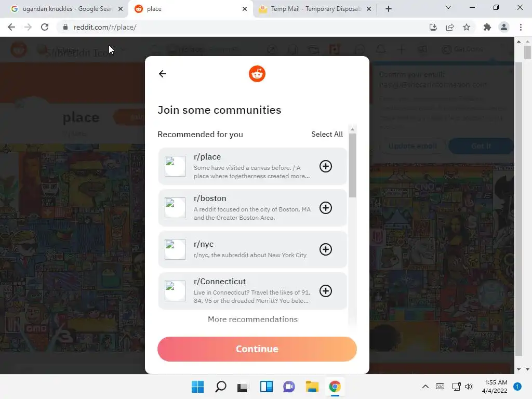Viewport: 532px width, 399px height.
Task: Click Got it in the email confirmation banner
Action: click(481, 146)
